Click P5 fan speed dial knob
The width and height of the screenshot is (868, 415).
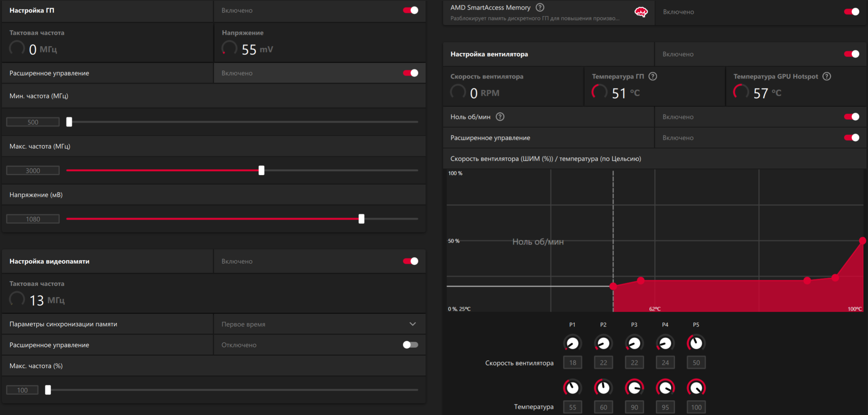696,343
